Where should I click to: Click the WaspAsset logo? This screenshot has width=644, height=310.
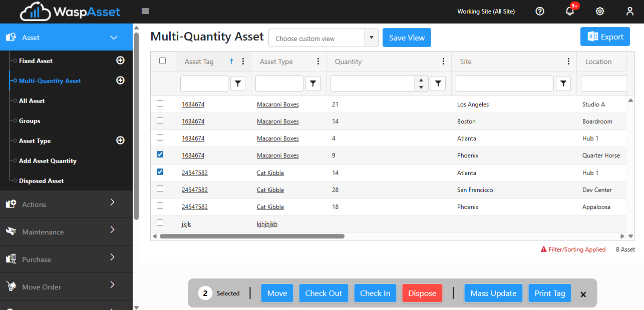coord(71,11)
